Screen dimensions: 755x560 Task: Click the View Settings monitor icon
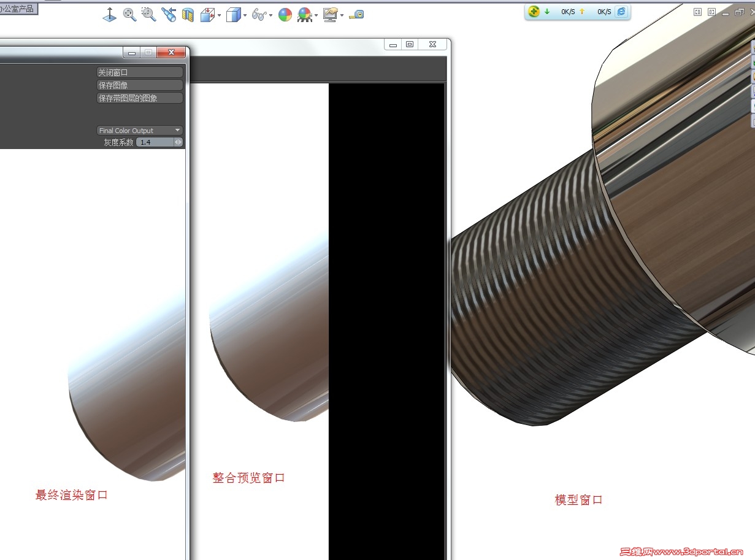point(331,15)
